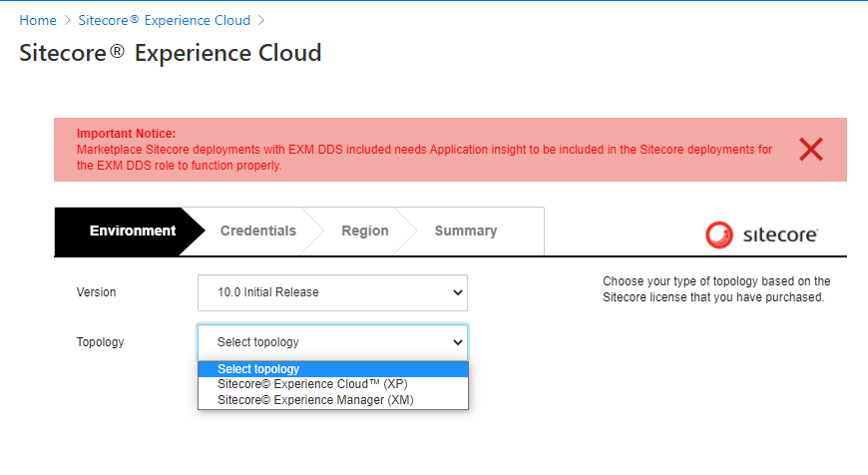
Task: Select the Environment wizard step
Action: pyautogui.click(x=132, y=232)
